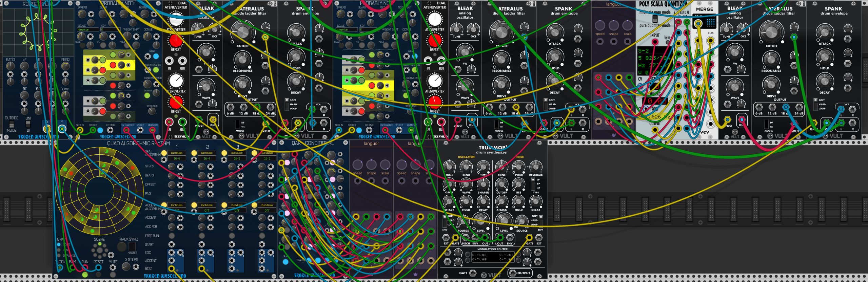Click the rightmost Bleak oscillator OCT knob
The width and height of the screenshot is (868, 282).
(743, 29)
